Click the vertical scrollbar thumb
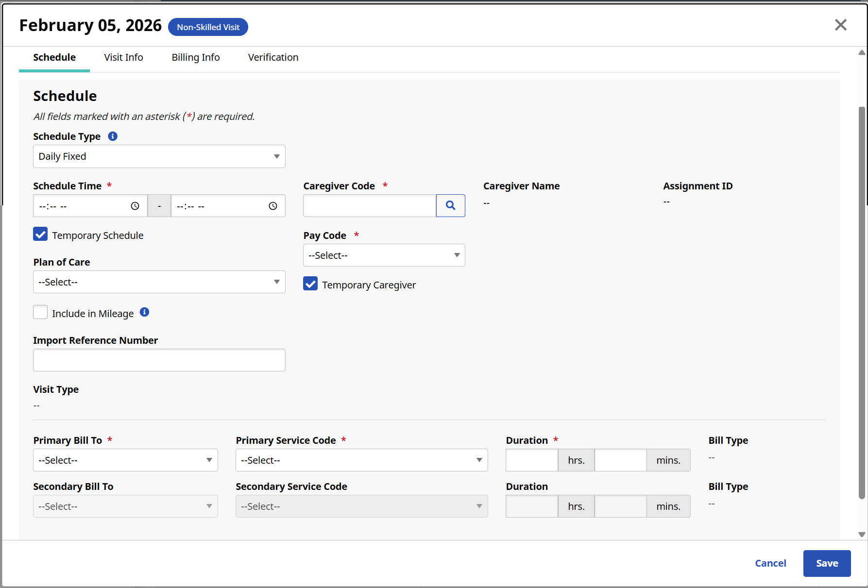The height and width of the screenshot is (588, 868). coord(862,301)
